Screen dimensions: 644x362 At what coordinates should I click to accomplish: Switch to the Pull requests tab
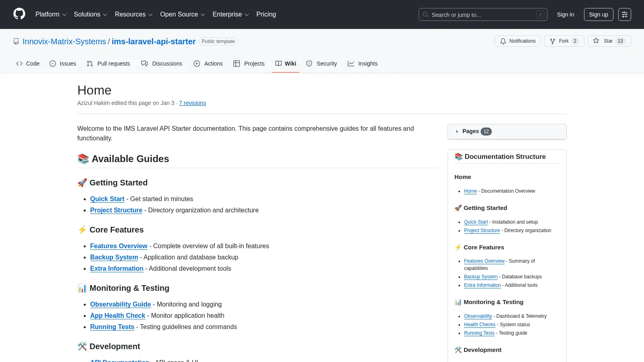(x=108, y=64)
